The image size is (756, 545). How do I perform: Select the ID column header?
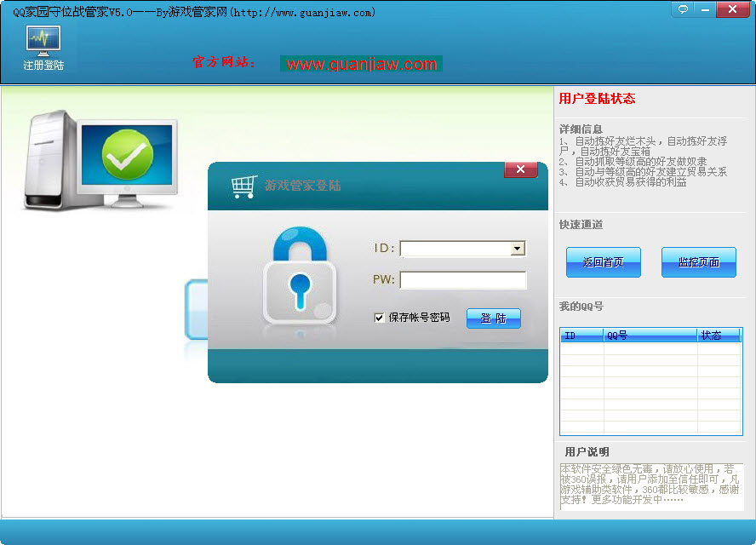click(x=582, y=336)
